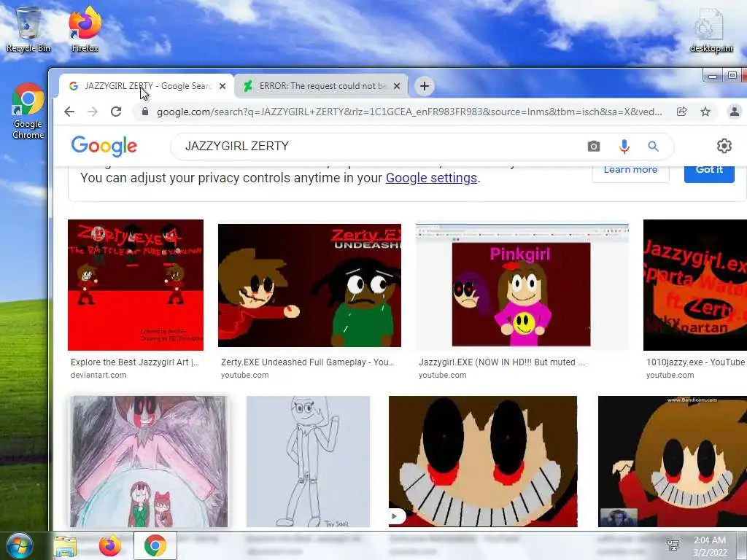Go back using Chrome's back arrow
The image size is (747, 560).
(x=69, y=112)
